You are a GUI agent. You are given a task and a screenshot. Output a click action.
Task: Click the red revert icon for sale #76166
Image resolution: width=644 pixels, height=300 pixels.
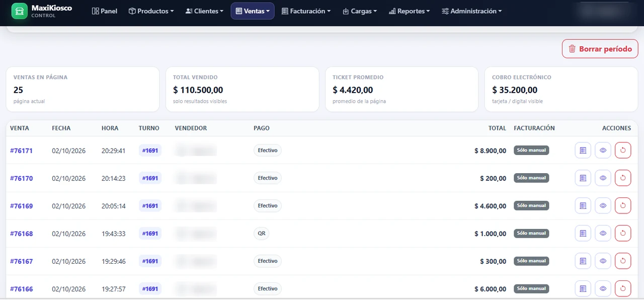click(x=623, y=288)
